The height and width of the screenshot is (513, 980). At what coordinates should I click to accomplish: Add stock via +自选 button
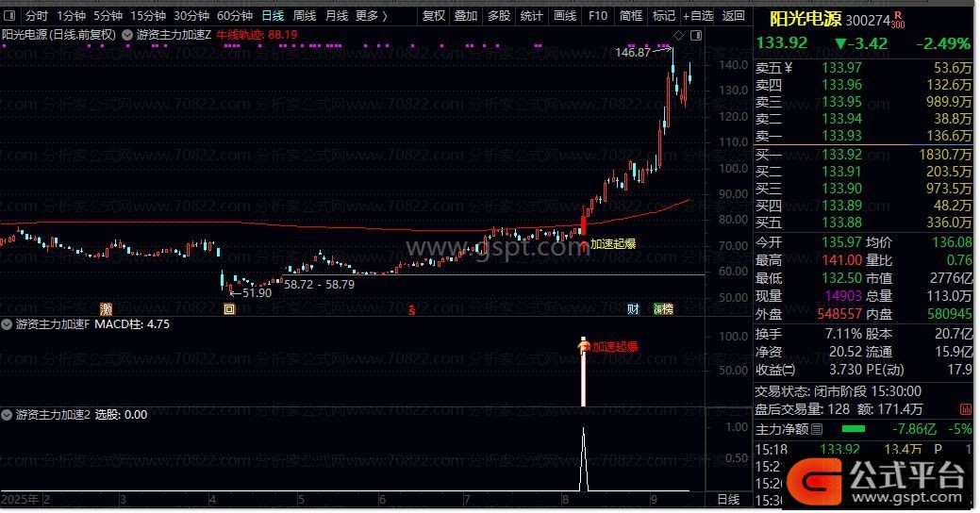[697, 16]
